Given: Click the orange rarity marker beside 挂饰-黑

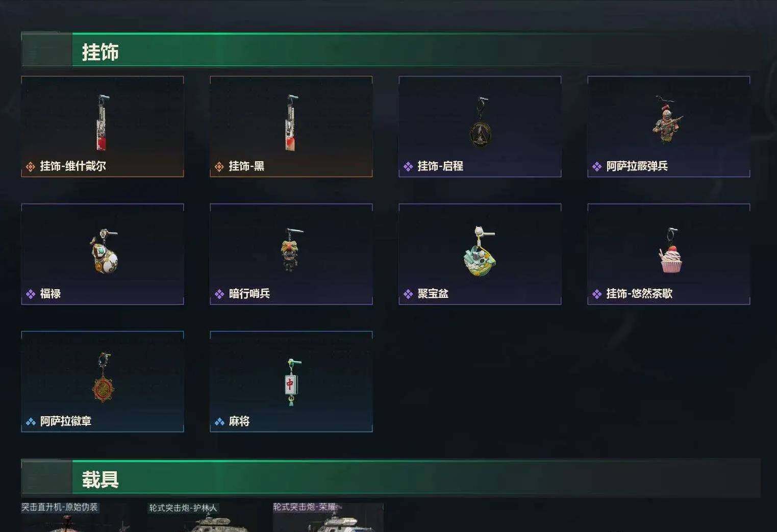Looking at the screenshot, I should click(219, 167).
